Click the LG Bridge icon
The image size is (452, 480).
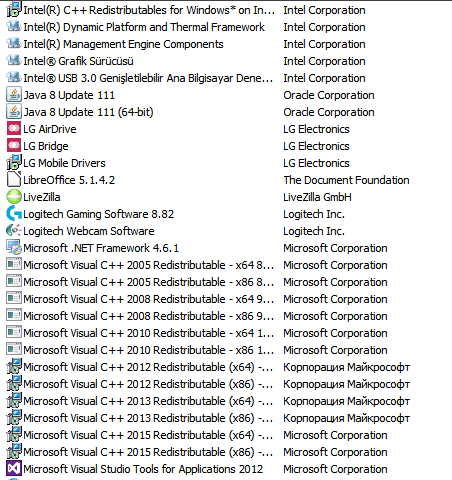(14, 146)
